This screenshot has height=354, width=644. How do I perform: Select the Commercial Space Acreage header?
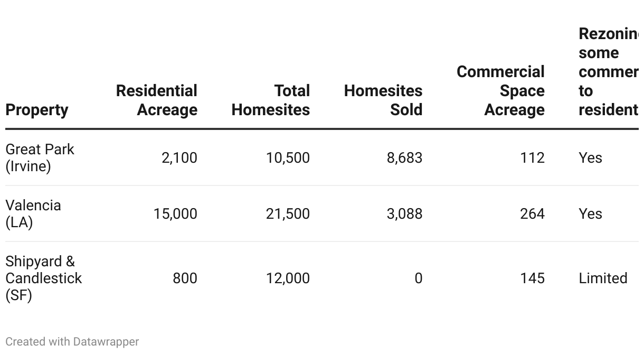click(500, 91)
